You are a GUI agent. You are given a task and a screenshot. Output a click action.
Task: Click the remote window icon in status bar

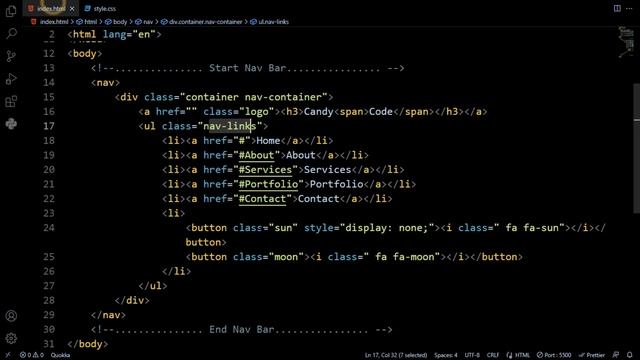click(7, 355)
